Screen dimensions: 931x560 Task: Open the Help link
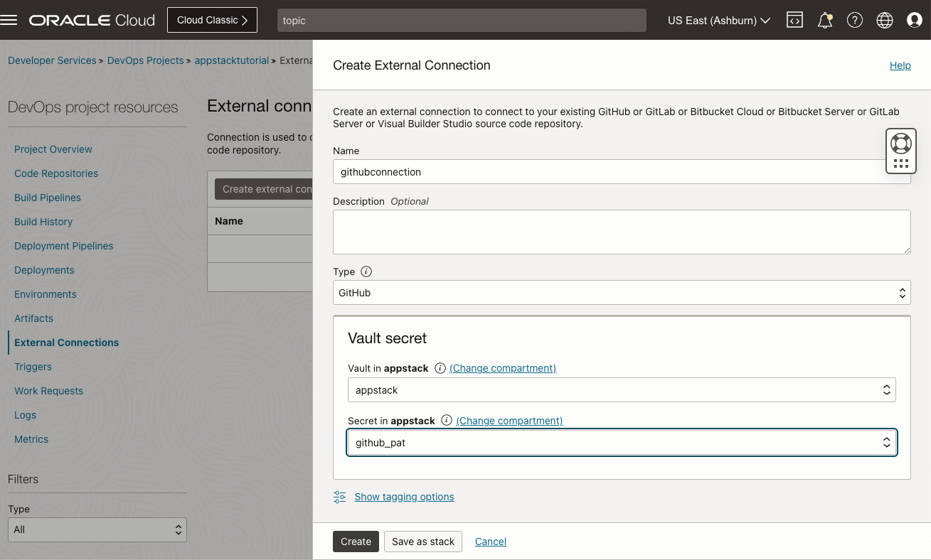(x=900, y=65)
